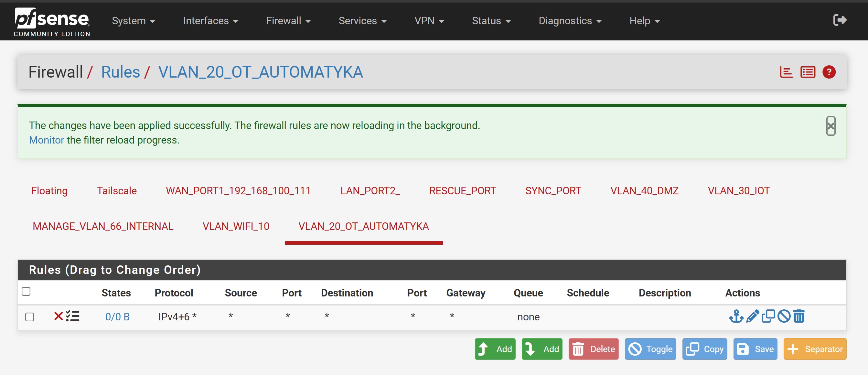Expand the Diagnostics menu
This screenshot has width=868, height=375.
coord(570,21)
